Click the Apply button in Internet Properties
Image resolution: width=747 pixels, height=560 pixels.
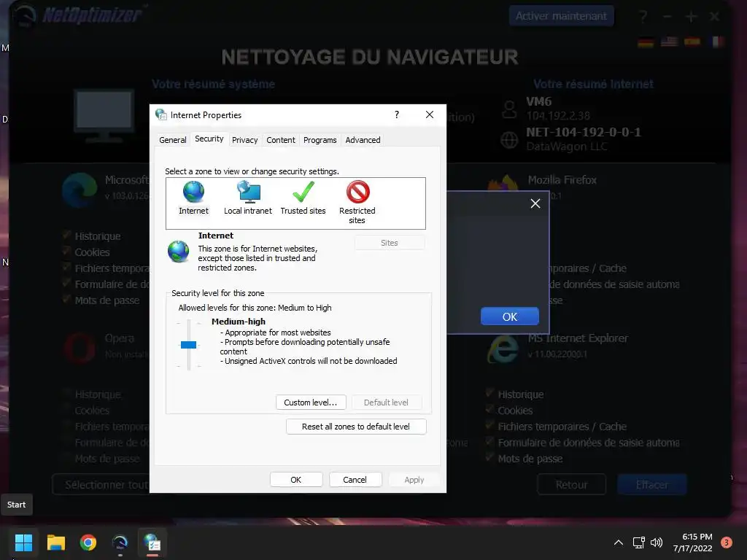(414, 480)
